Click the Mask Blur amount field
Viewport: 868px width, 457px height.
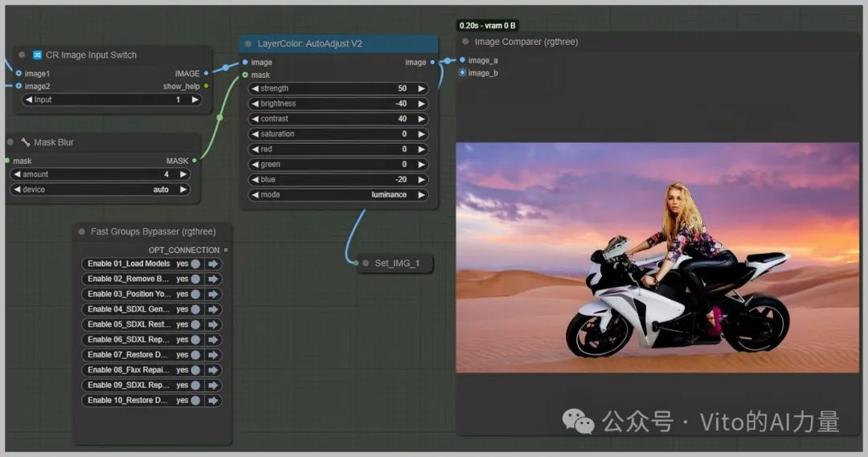click(x=100, y=174)
